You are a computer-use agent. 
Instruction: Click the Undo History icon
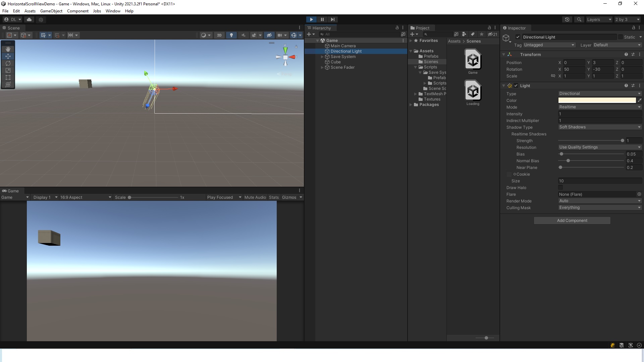tap(567, 19)
